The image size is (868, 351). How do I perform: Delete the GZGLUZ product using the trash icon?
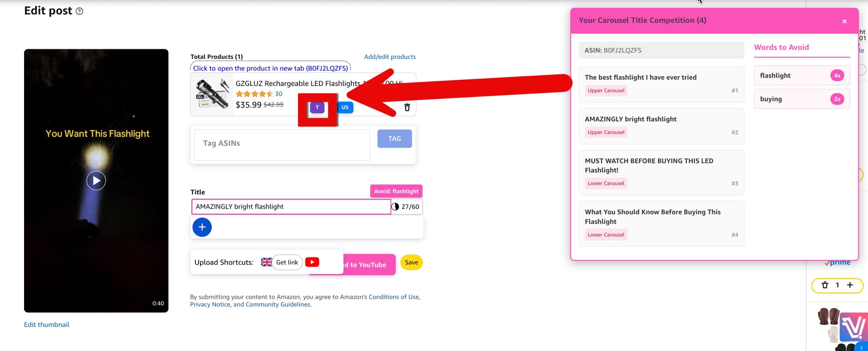click(x=407, y=107)
